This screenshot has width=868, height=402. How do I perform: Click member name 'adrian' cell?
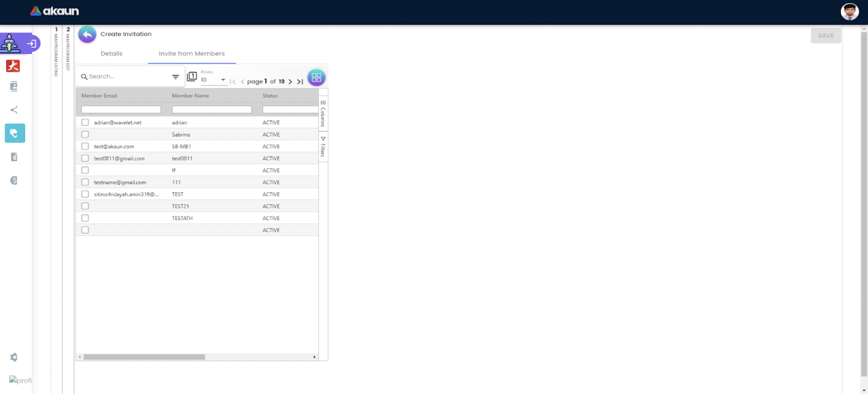(179, 122)
